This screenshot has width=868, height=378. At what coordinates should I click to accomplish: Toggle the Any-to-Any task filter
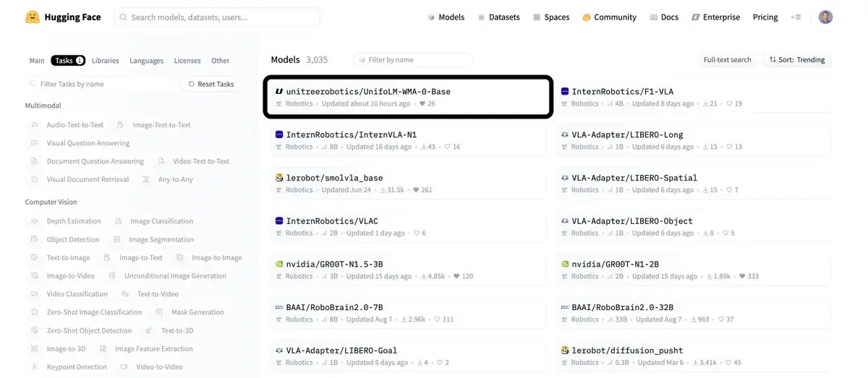point(168,179)
